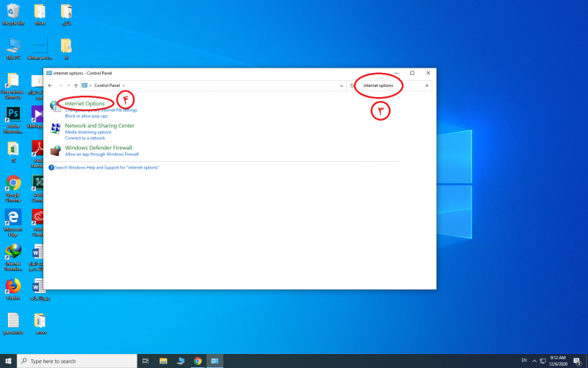
Task: Click the chevron after Control Panel breadcrumb
Action: [123, 86]
